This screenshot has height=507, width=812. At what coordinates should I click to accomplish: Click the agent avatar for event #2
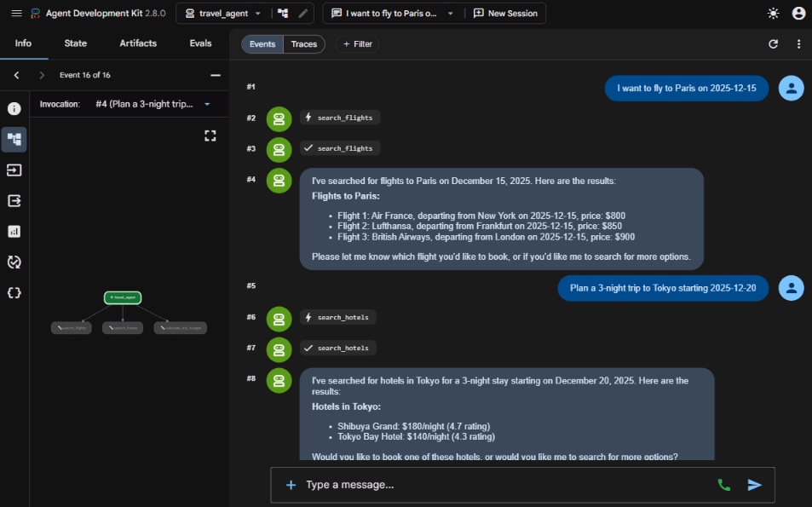279,119
